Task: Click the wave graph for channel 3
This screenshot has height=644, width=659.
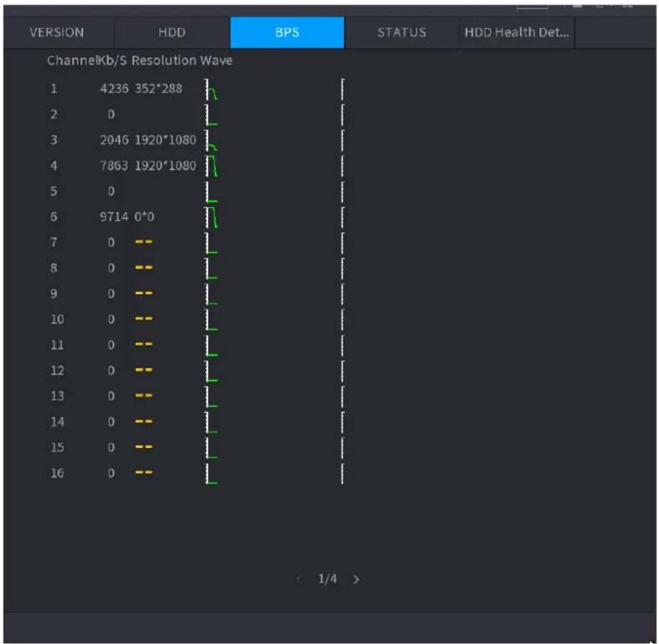Action: click(274, 140)
